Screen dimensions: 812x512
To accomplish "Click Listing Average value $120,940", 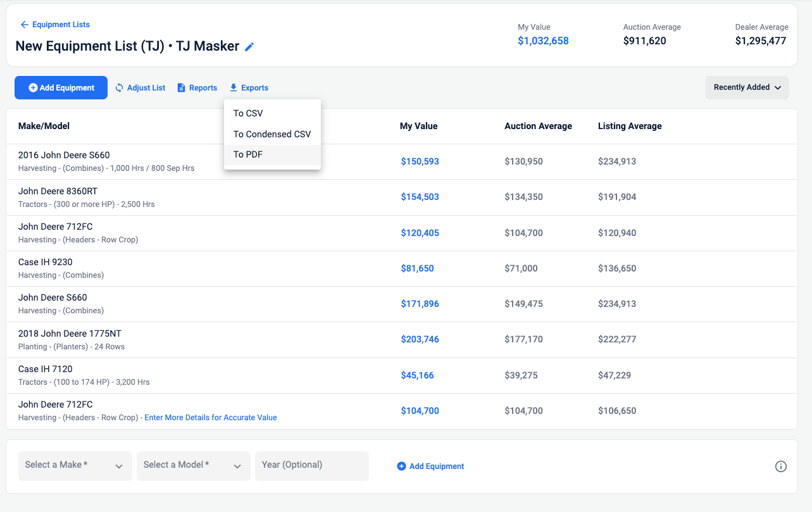I will [617, 233].
